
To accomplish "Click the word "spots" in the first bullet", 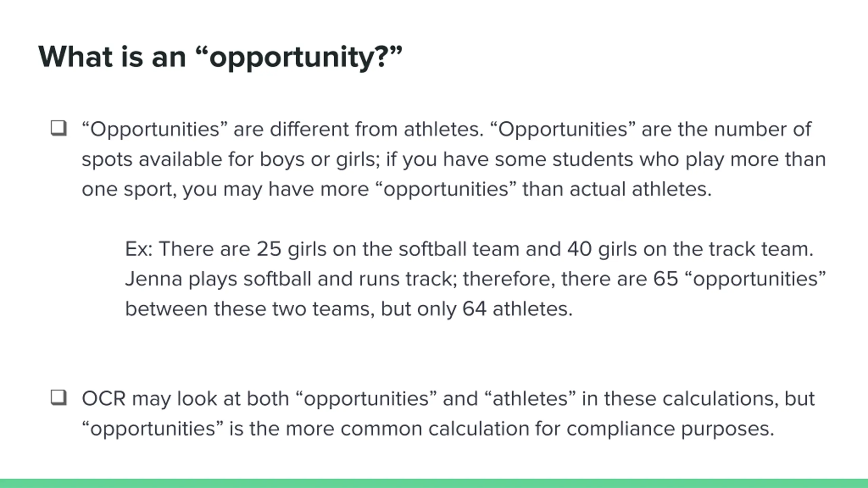I will [x=107, y=159].
